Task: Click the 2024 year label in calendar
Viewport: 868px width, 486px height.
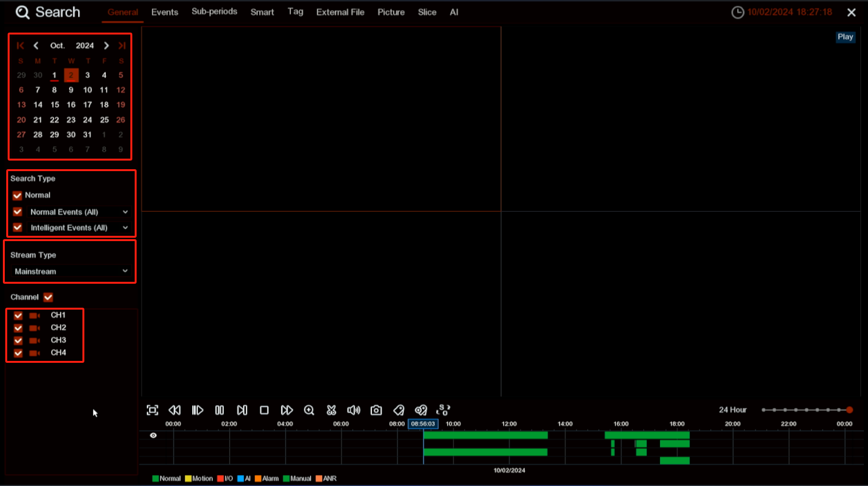Action: click(x=85, y=46)
